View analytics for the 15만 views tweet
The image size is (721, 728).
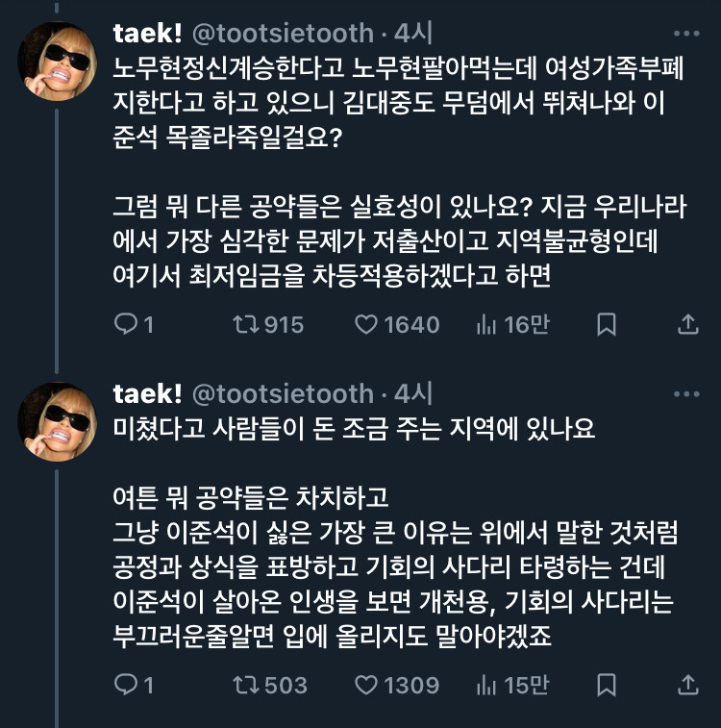486,685
